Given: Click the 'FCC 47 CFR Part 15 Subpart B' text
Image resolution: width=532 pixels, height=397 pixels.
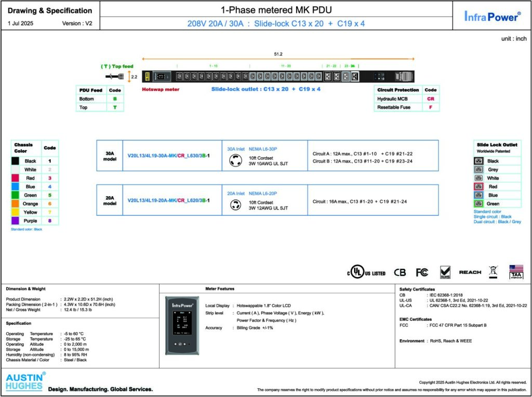Looking at the screenshot, I should pos(458,325).
